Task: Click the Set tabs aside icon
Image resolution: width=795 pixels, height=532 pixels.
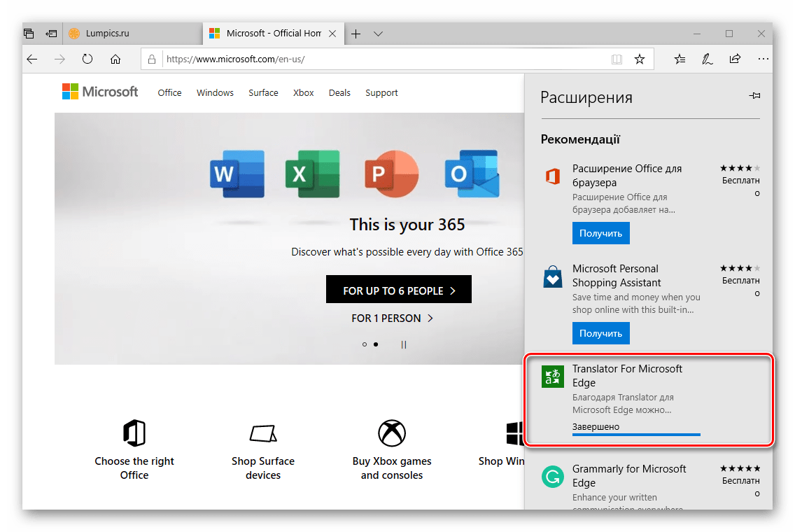Action: 51,33
